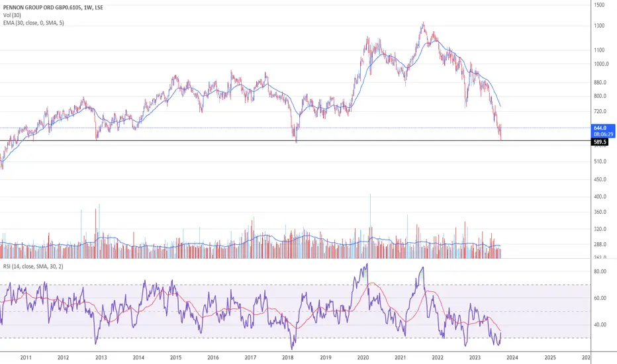
Task: Click the 2024 year on the time axis
Action: click(512, 357)
